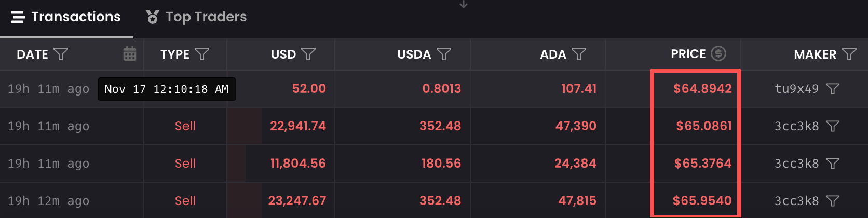Open the calendar date picker
The image size is (868, 218).
[x=130, y=54]
